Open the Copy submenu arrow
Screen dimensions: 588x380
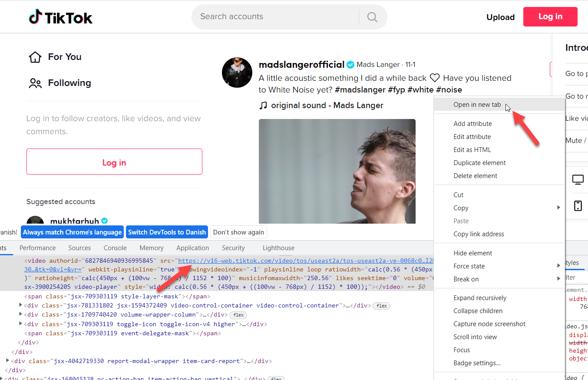pyautogui.click(x=558, y=208)
